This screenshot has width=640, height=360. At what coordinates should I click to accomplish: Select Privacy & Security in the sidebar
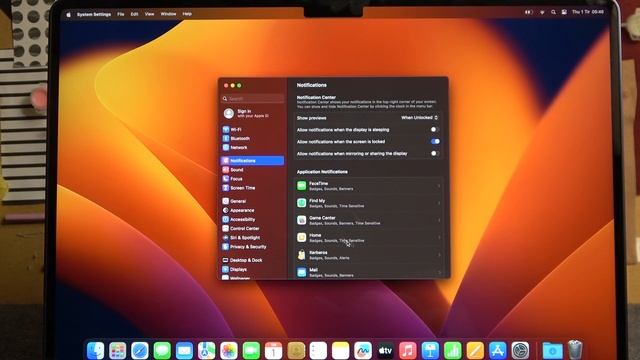[x=252, y=247]
